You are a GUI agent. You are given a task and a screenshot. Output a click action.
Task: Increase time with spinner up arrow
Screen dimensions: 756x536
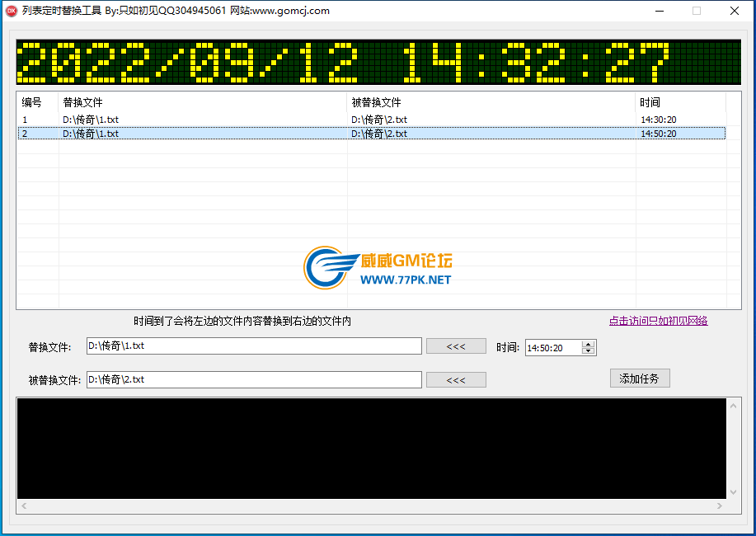tap(588, 344)
